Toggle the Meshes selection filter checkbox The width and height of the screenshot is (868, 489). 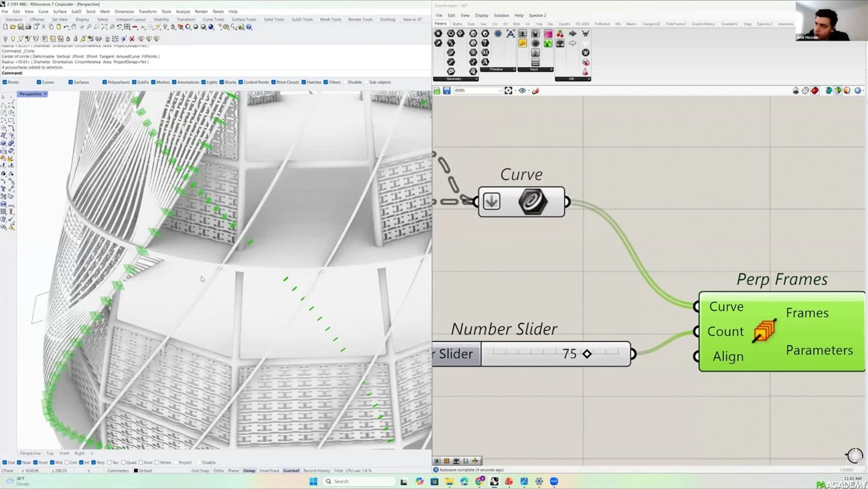[153, 82]
